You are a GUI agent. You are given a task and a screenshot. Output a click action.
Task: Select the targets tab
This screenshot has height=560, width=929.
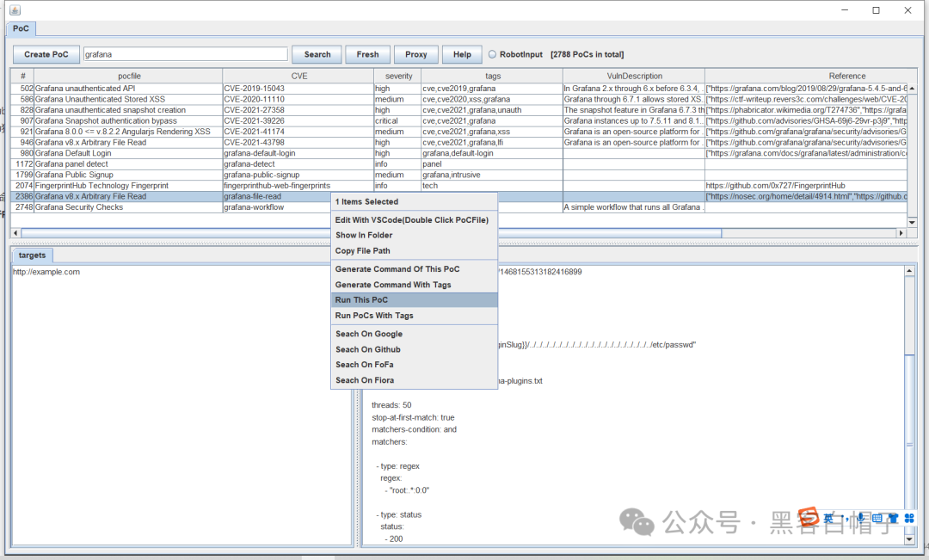(32, 255)
